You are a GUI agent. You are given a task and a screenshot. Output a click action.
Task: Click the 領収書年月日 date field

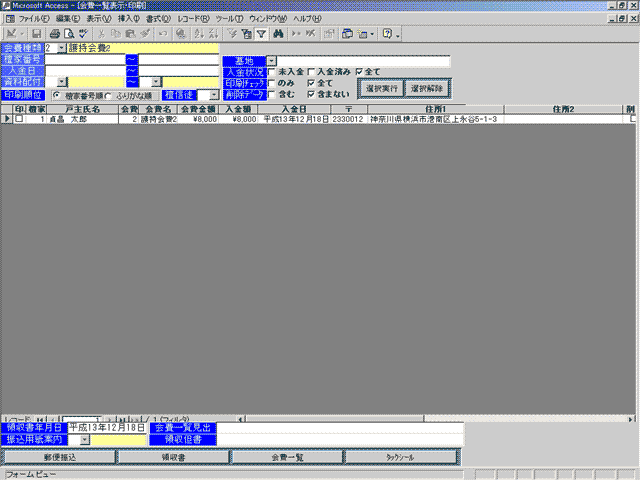[107, 427]
